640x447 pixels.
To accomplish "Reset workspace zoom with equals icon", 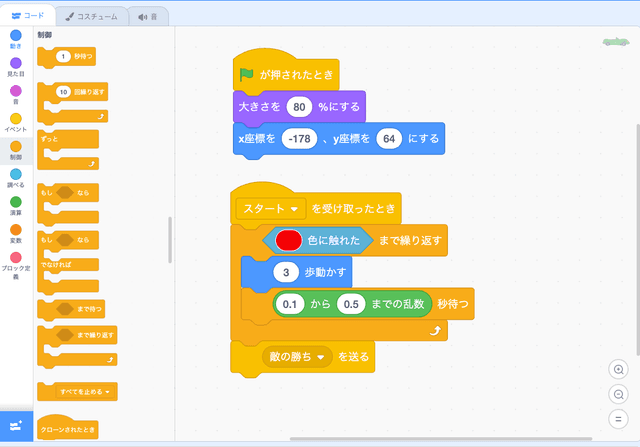I will click(618, 419).
